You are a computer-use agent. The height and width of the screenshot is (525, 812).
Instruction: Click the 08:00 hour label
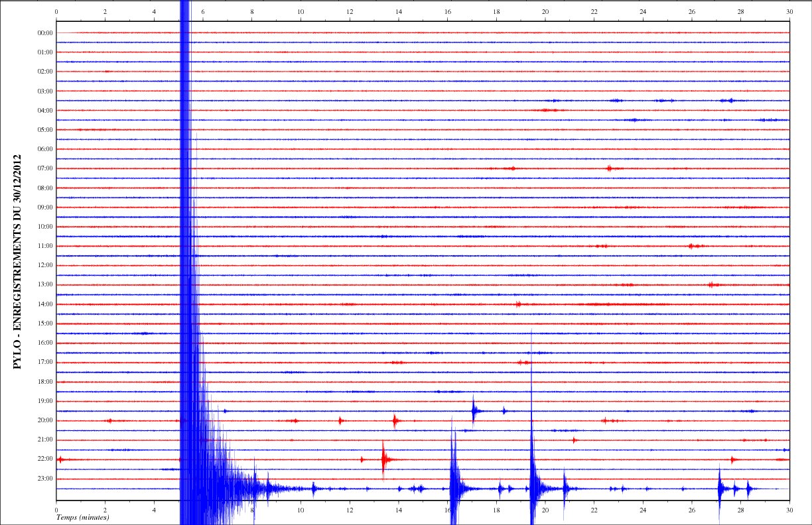[x=45, y=188]
